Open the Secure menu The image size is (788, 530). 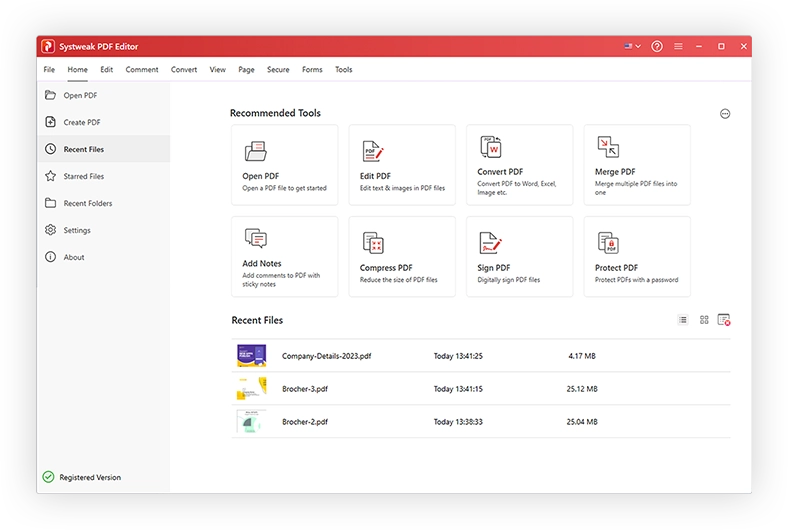click(278, 70)
